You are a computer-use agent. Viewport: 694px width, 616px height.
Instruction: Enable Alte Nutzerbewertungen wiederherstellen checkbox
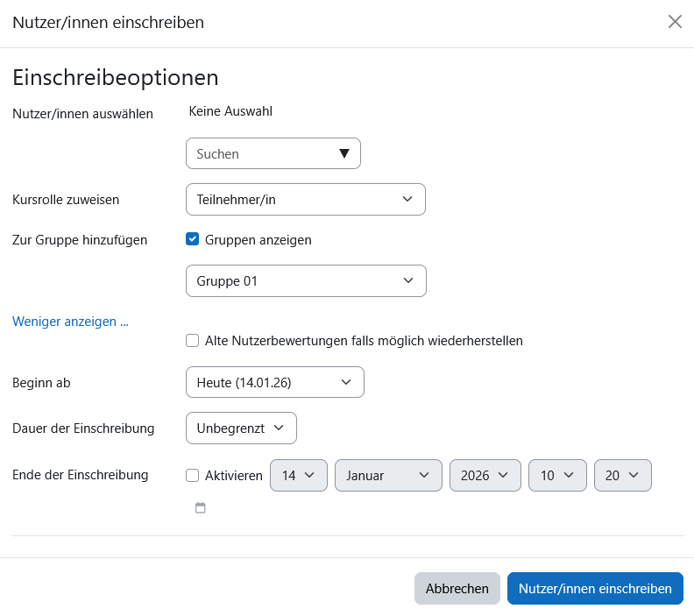coord(192,341)
